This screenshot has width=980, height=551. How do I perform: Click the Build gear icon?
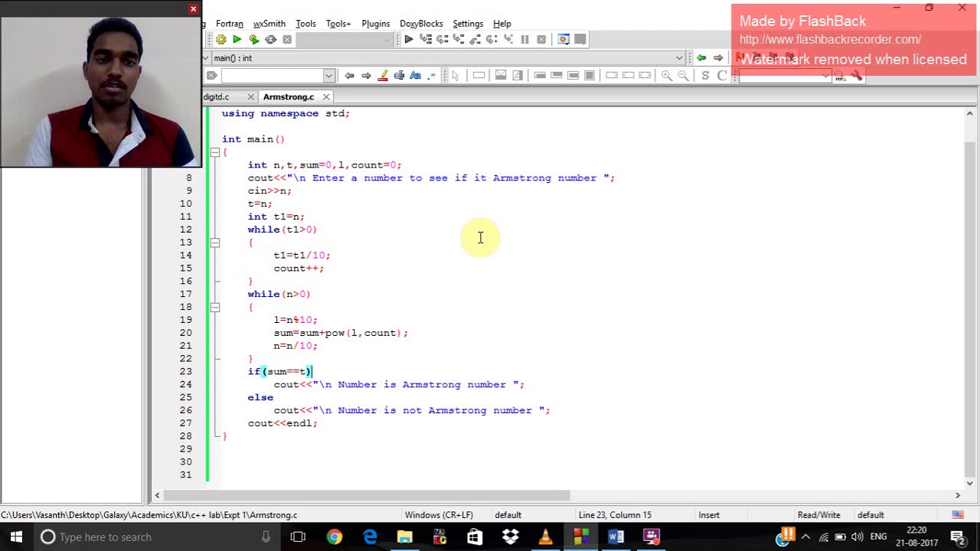[x=220, y=40]
